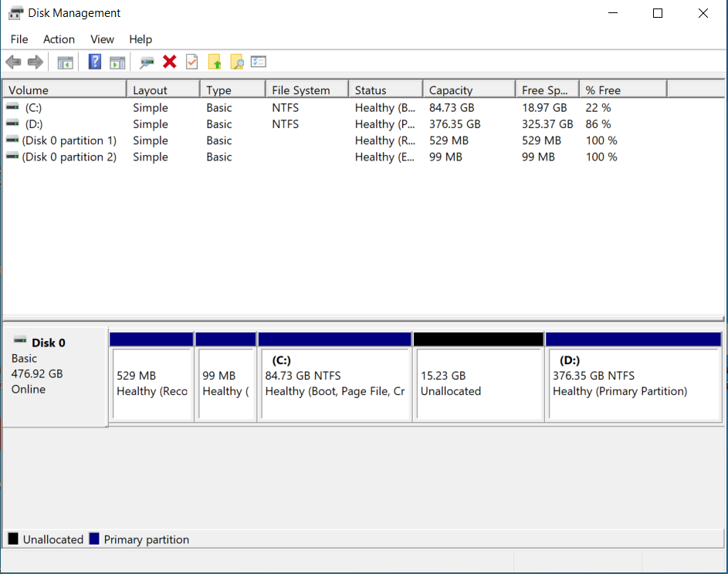Screen dimensions: 728x574
Task: Click the Properties icon with the checkmark
Action: tap(192, 62)
